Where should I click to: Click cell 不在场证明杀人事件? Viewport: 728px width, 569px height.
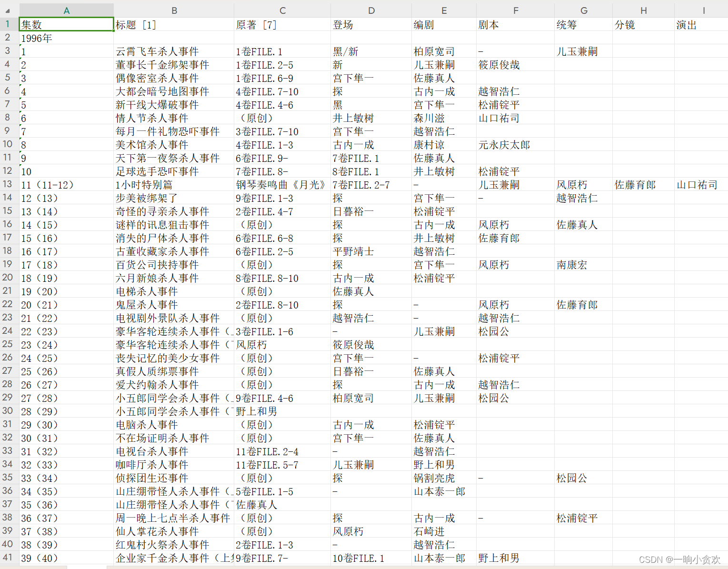(174, 438)
